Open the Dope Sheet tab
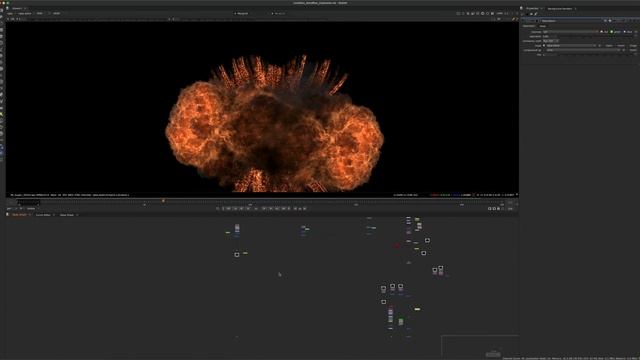The width and height of the screenshot is (640, 360). [x=67, y=215]
